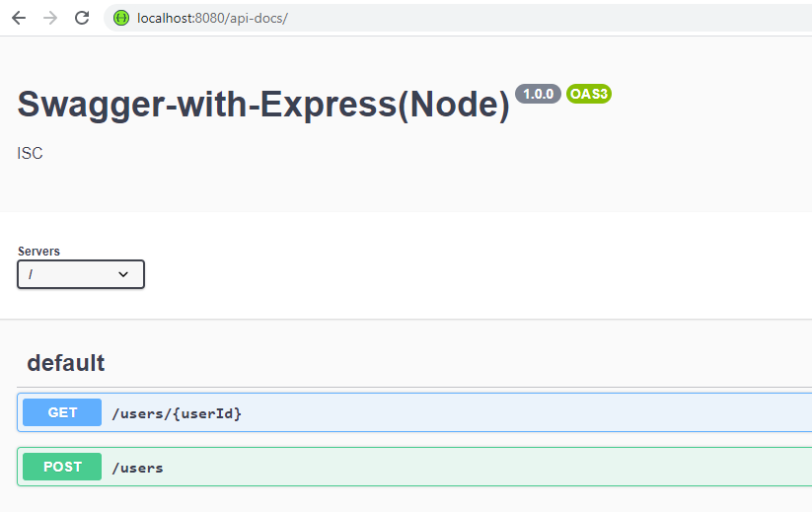Expand the GET /users/{userId} operation
Screen dimensions: 812x512
[414, 412]
